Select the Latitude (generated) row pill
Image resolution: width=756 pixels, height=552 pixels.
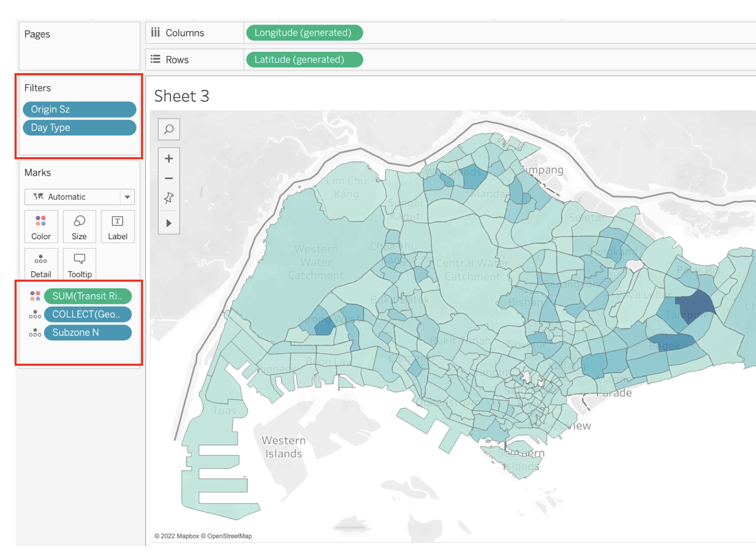(x=303, y=60)
